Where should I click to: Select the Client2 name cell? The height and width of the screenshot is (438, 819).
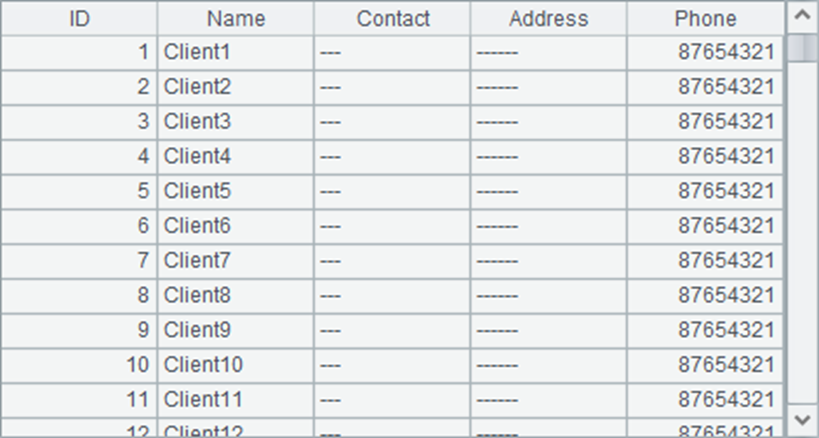coord(236,87)
